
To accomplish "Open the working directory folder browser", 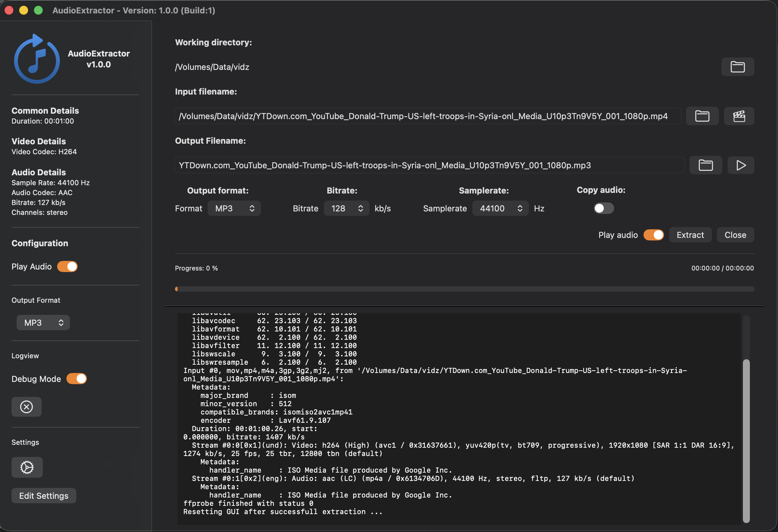I will coord(737,67).
